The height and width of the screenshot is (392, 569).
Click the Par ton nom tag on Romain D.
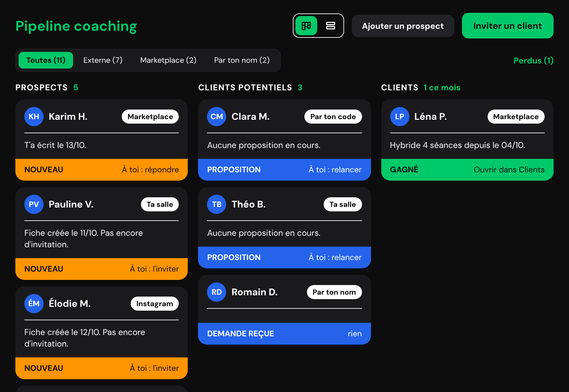tap(334, 292)
